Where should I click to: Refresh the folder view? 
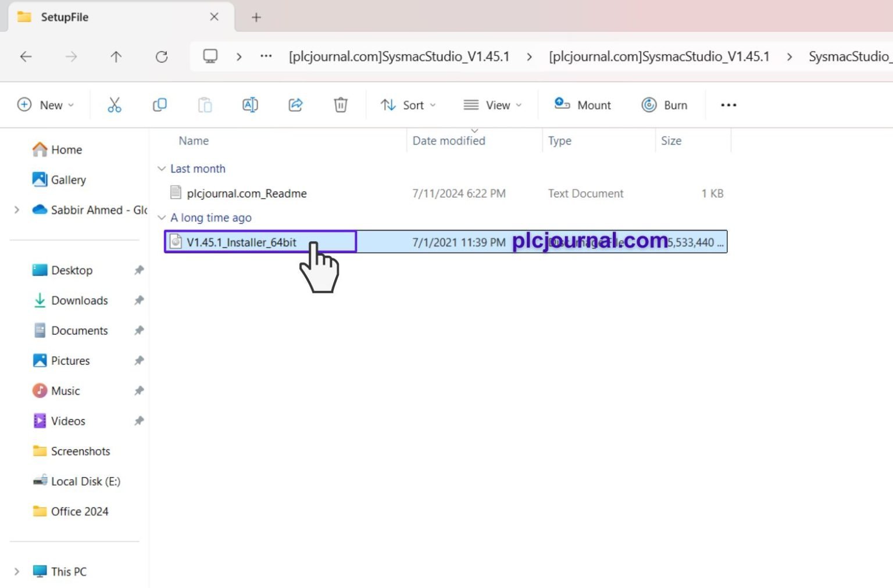coord(161,56)
